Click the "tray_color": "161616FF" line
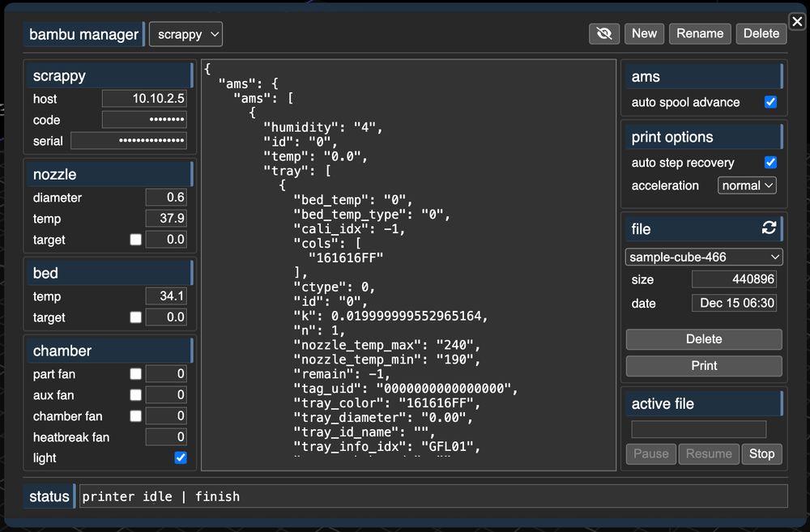The image size is (810, 532). pyautogui.click(x=387, y=403)
